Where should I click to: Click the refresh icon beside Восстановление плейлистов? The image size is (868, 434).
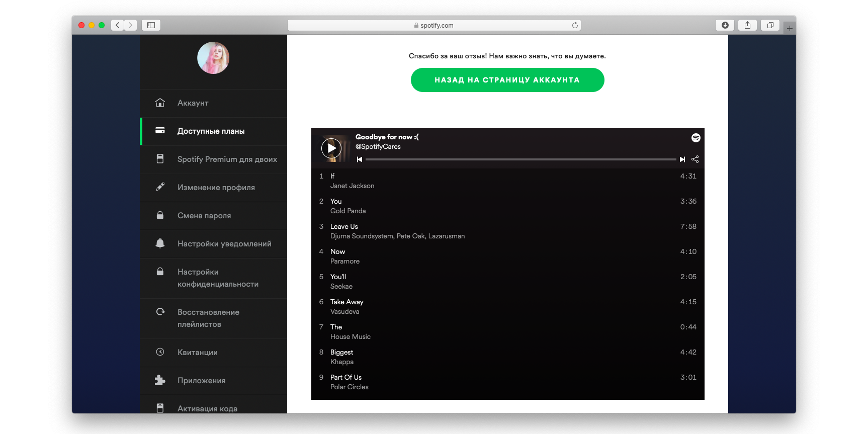click(160, 311)
